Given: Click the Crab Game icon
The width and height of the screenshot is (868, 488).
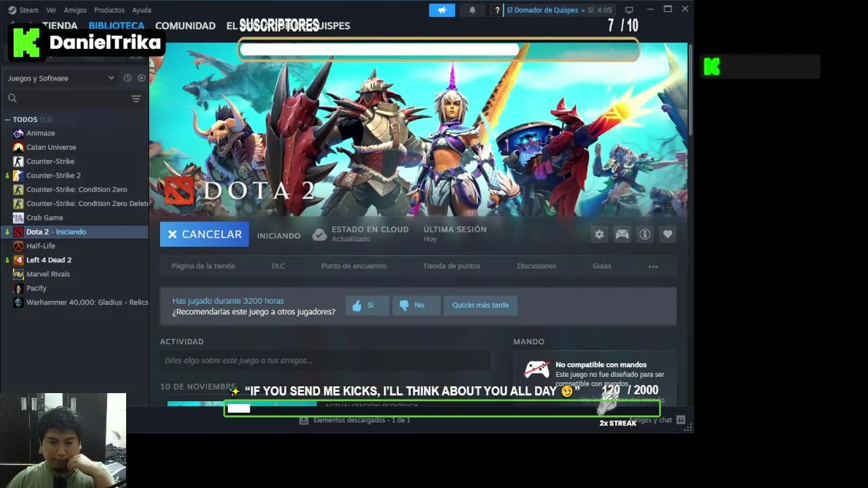Looking at the screenshot, I should point(18,218).
